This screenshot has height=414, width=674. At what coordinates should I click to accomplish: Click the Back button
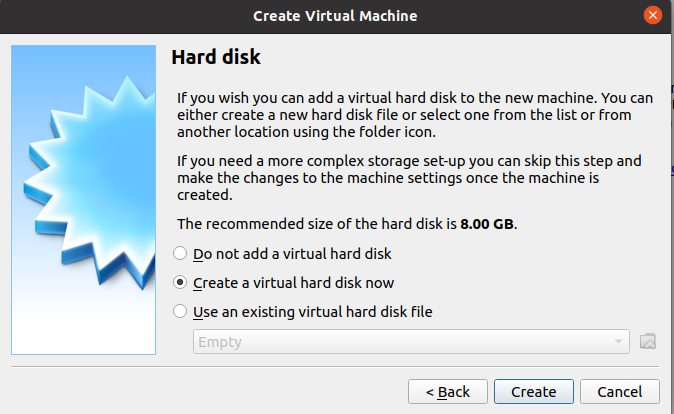point(447,391)
